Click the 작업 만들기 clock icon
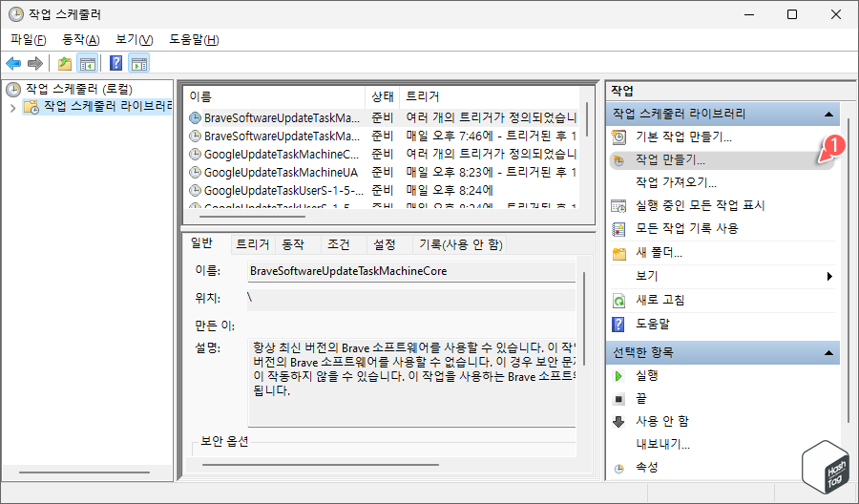The height and width of the screenshot is (504, 859). (618, 160)
